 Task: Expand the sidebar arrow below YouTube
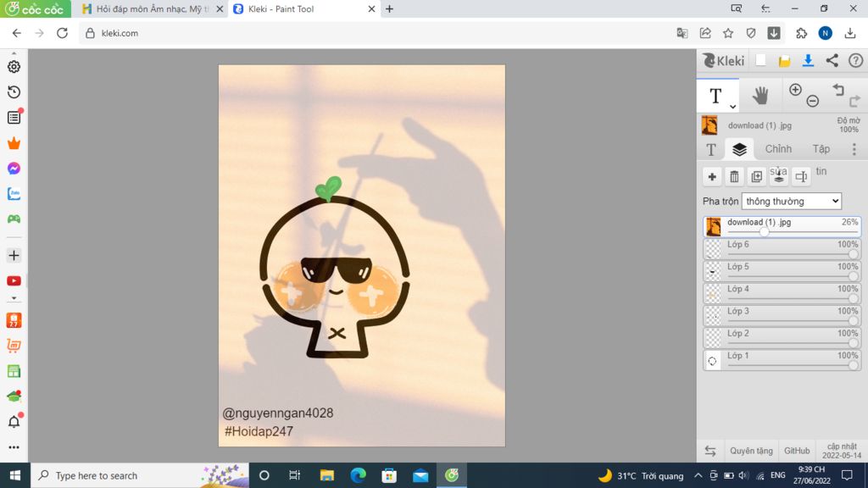point(14,298)
